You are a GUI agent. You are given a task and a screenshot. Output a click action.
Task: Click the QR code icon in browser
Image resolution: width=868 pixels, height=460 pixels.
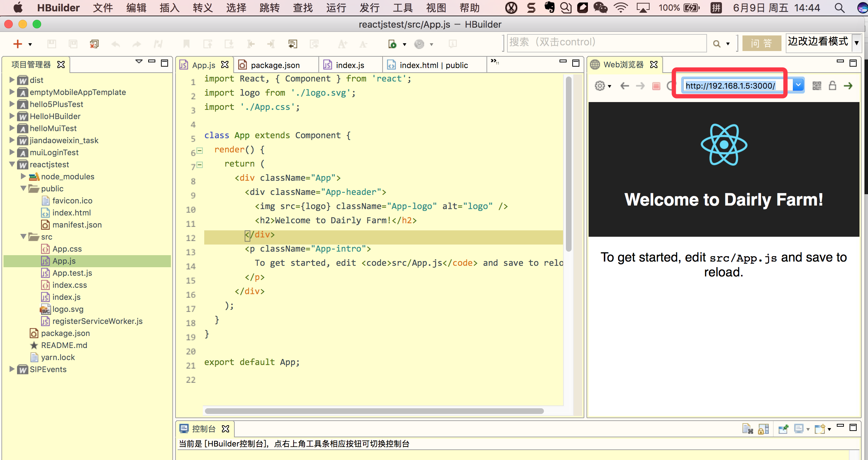click(817, 86)
